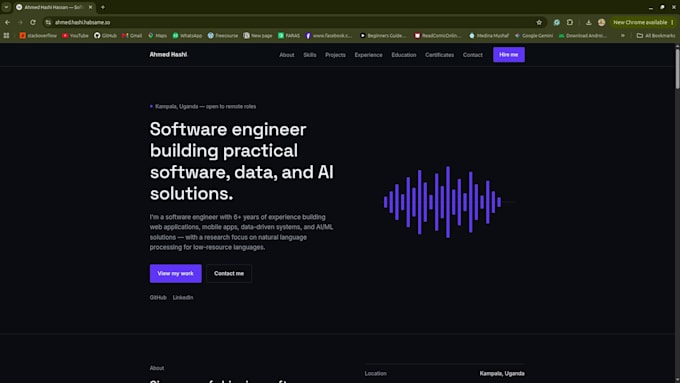Screen dimensions: 680x383
Task: Open the Download Android bookmark
Action: [x=583, y=36]
